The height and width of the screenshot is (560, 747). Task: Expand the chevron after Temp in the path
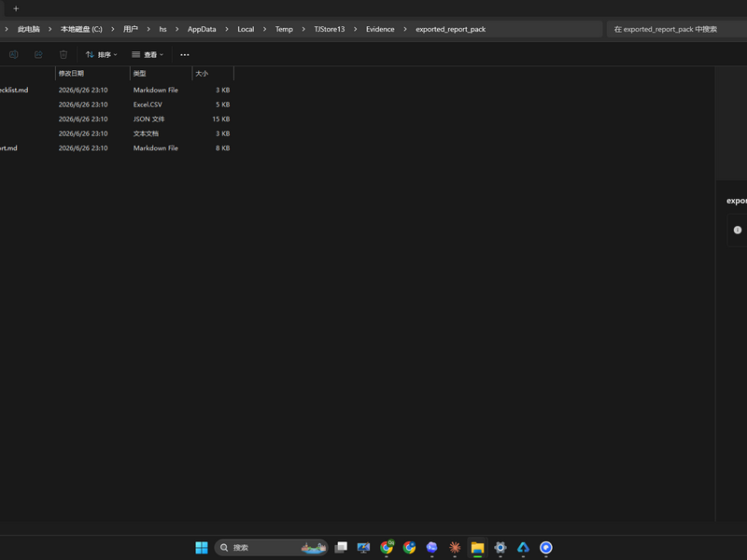303,29
